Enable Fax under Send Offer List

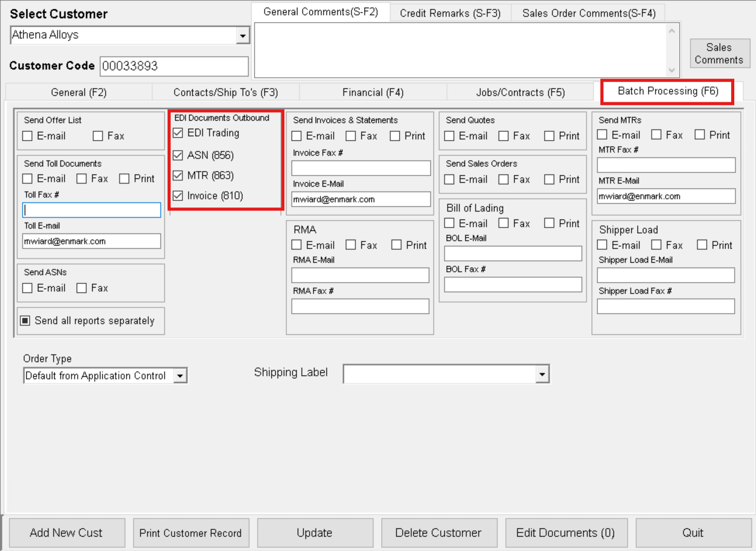click(98, 136)
